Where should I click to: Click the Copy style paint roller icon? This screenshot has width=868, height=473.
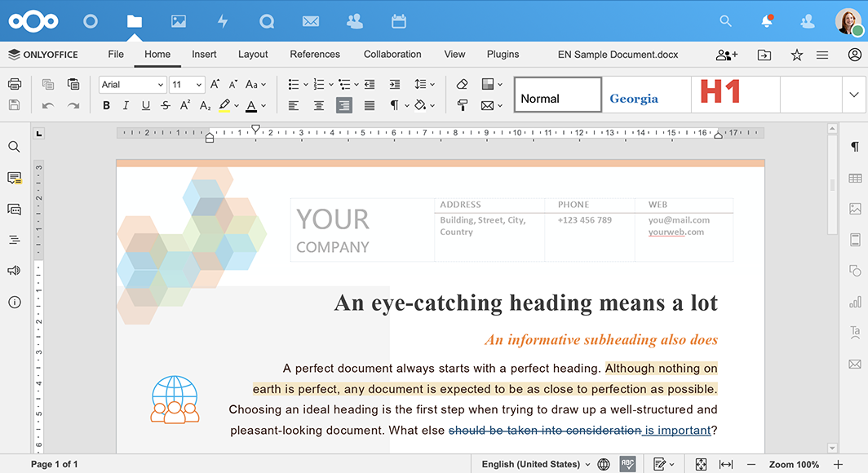point(463,105)
